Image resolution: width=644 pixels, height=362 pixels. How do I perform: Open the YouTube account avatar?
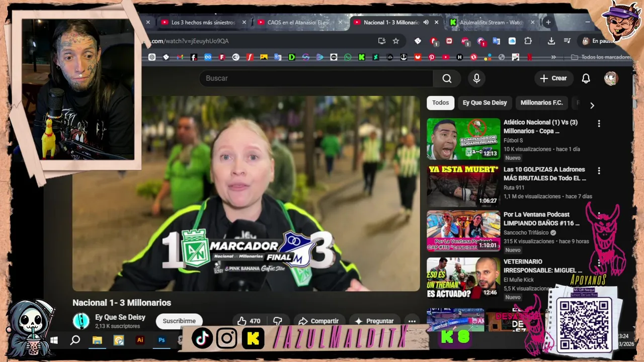611,78
